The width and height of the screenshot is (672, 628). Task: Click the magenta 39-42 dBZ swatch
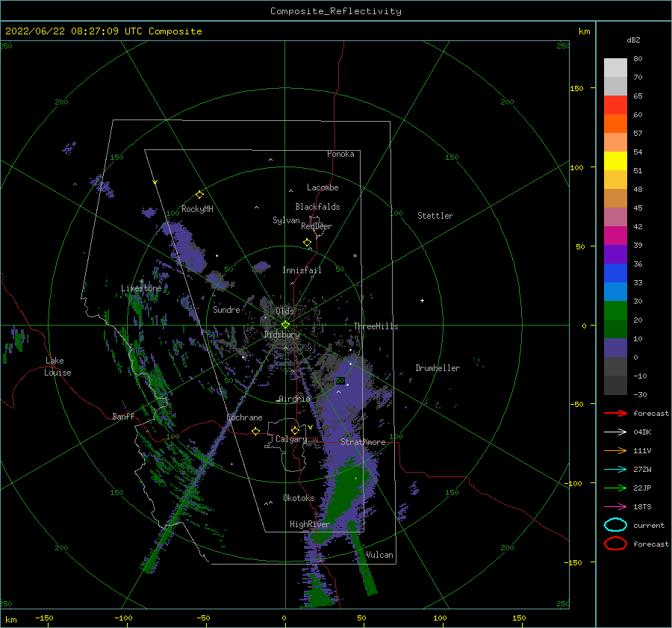tap(615, 235)
